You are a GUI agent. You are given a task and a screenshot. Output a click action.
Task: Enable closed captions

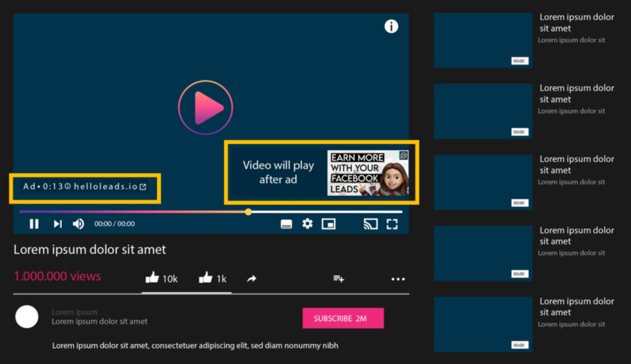286,224
